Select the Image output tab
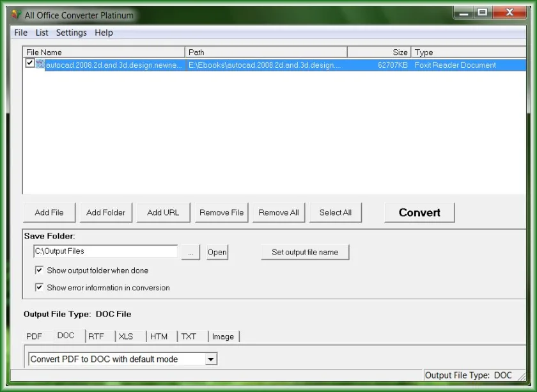Viewport: 537px width, 392px height. (223, 336)
